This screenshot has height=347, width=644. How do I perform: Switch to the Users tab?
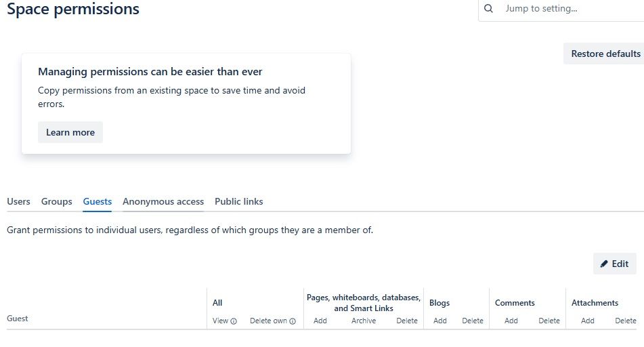(18, 201)
